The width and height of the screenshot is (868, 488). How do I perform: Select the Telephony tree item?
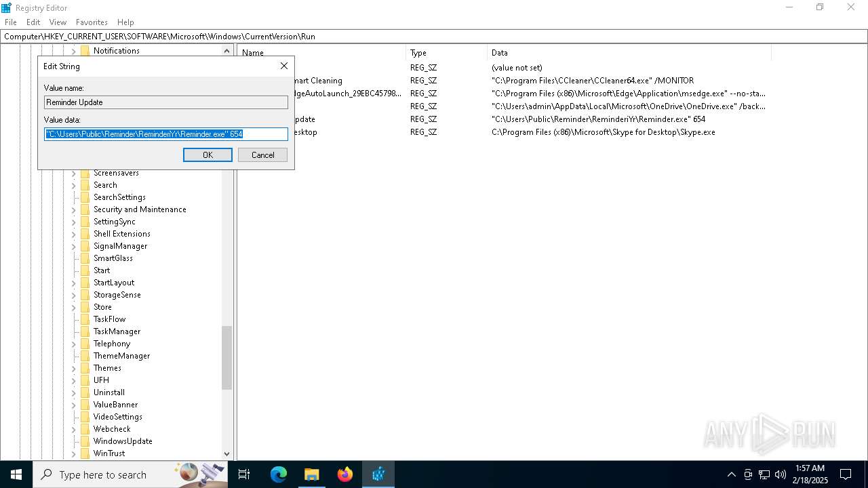(x=112, y=344)
